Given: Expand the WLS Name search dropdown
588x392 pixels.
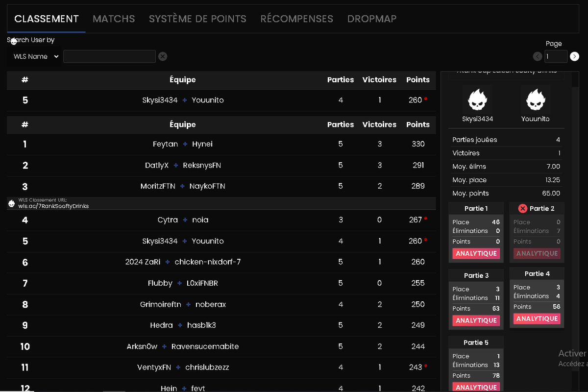Looking at the screenshot, I should tap(36, 56).
